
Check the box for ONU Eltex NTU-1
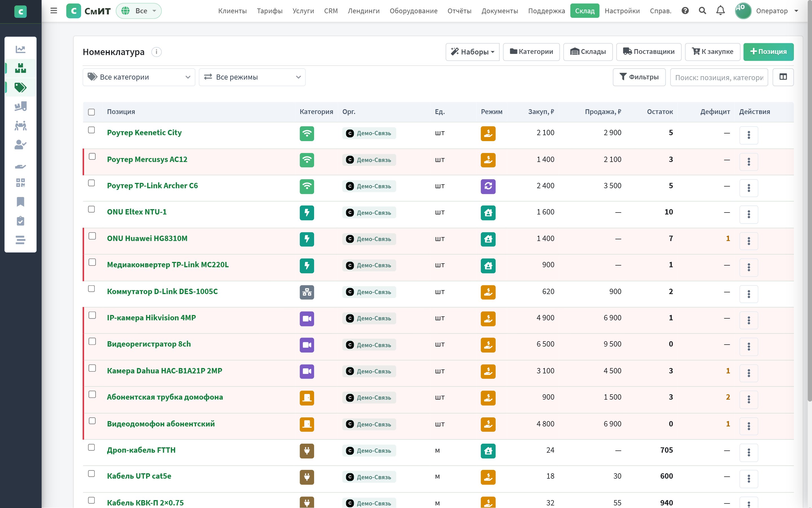pos(91,209)
